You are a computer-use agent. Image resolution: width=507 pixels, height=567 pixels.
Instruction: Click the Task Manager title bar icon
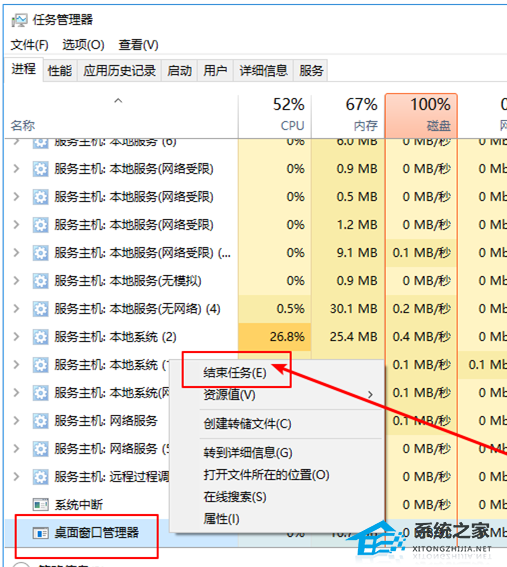pyautogui.click(x=19, y=20)
